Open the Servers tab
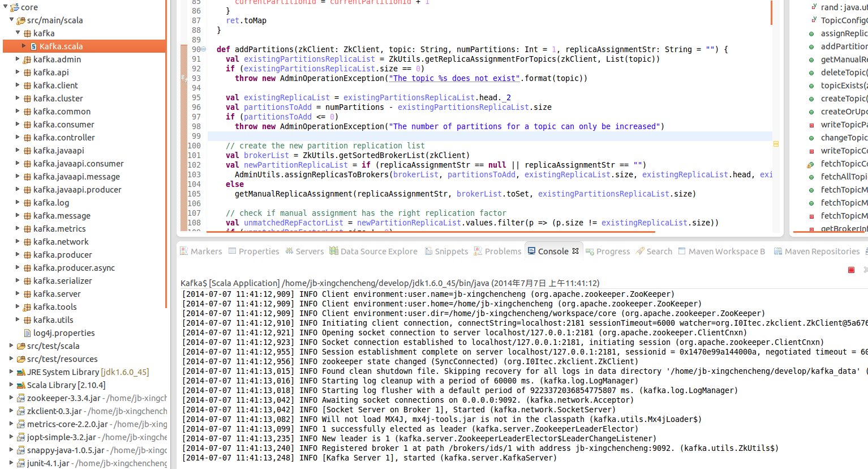 (x=304, y=251)
